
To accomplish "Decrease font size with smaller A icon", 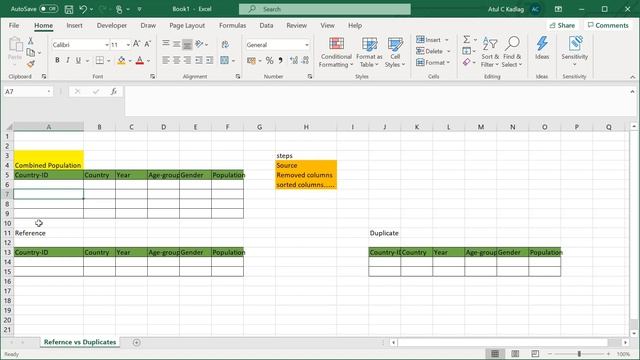I will coord(148,44).
